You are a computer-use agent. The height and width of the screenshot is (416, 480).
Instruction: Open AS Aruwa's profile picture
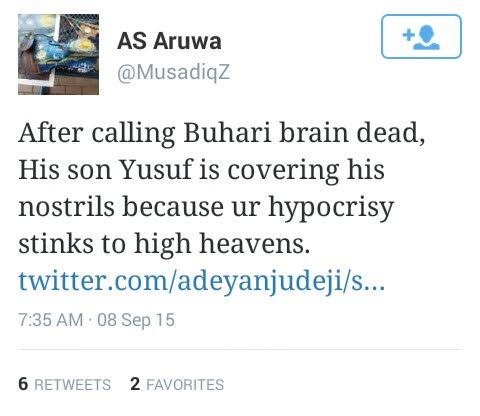[x=58, y=55]
